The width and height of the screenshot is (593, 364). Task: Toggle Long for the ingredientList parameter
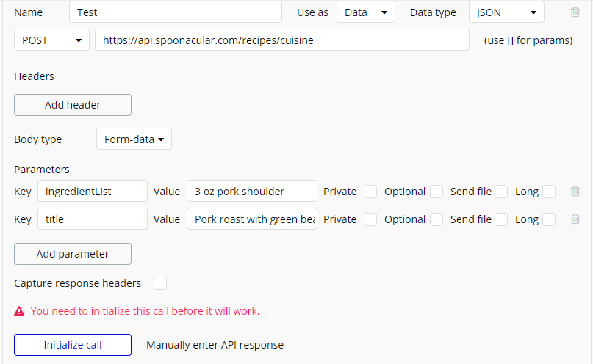tap(549, 192)
